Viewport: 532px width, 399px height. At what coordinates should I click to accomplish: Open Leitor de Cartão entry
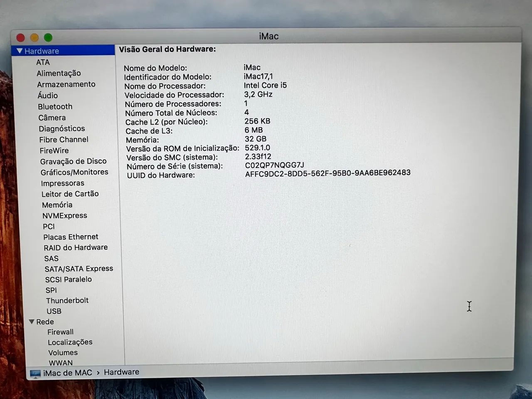click(x=70, y=194)
